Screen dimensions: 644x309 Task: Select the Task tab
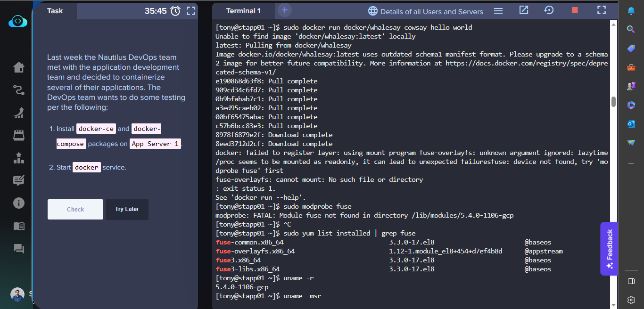pos(55,11)
